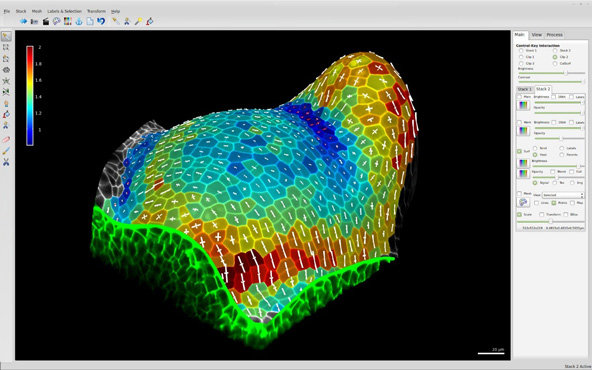Click the green connected-points tool in the left toolbar

point(6,92)
